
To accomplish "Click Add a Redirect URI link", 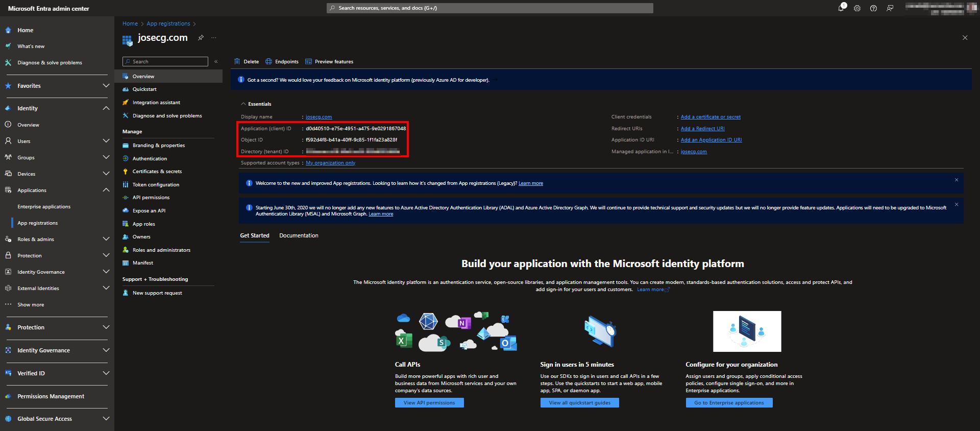I will point(702,129).
